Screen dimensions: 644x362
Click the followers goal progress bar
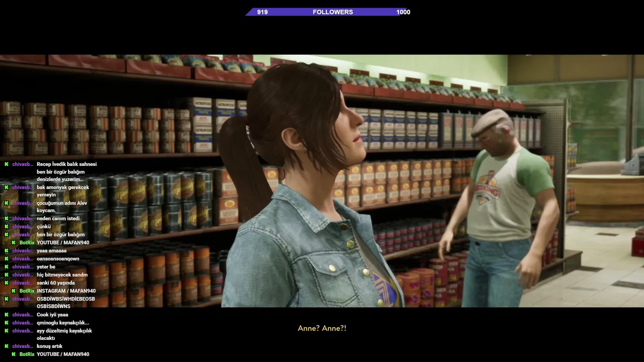(x=328, y=12)
